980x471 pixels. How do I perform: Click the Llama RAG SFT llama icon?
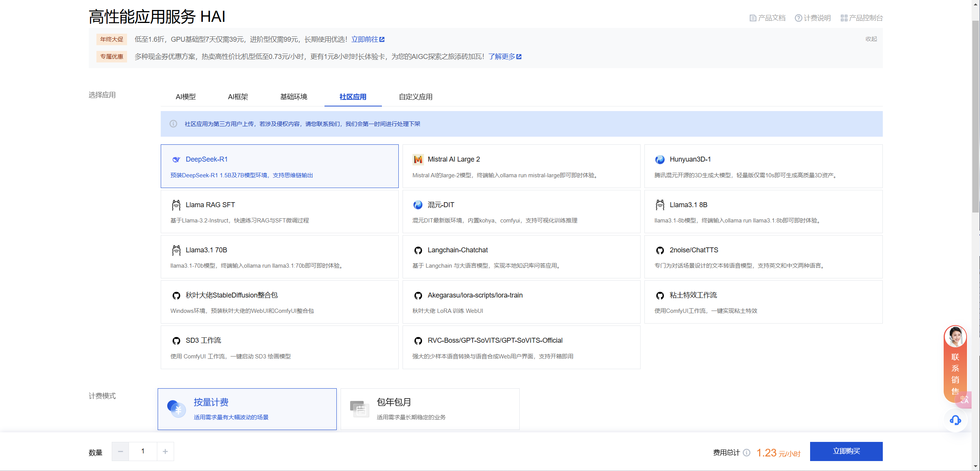coord(176,205)
